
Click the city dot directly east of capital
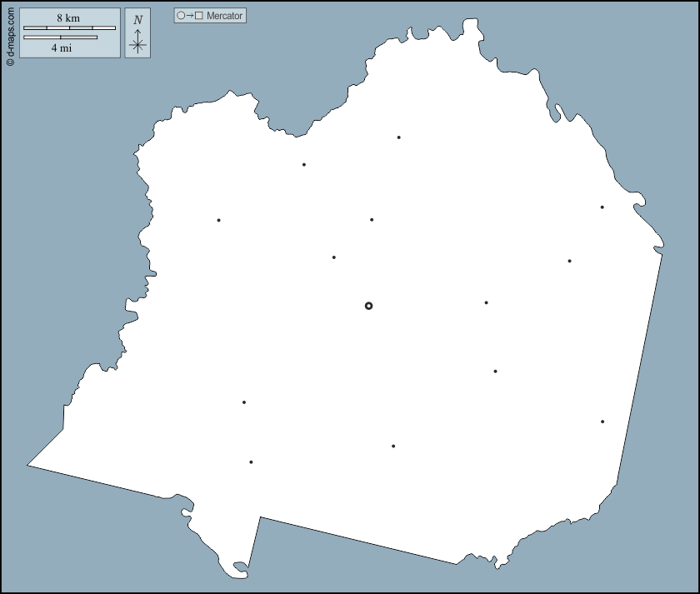[486, 302]
